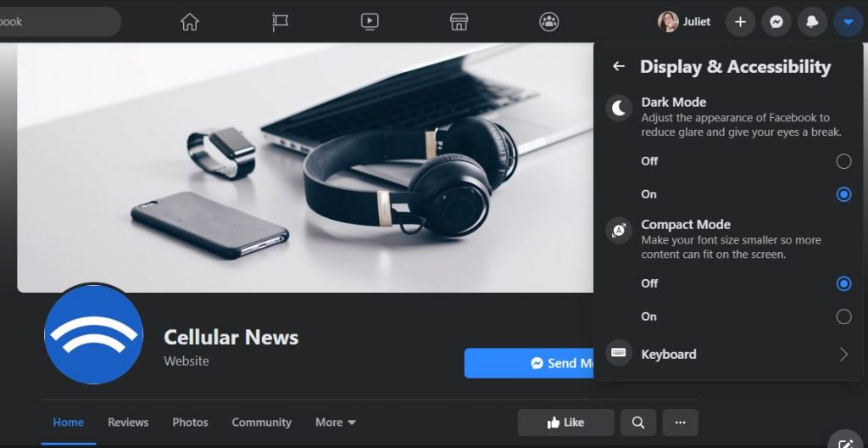The height and width of the screenshot is (448, 868).
Task: Select Dark Mode On radio button
Action: coord(843,194)
